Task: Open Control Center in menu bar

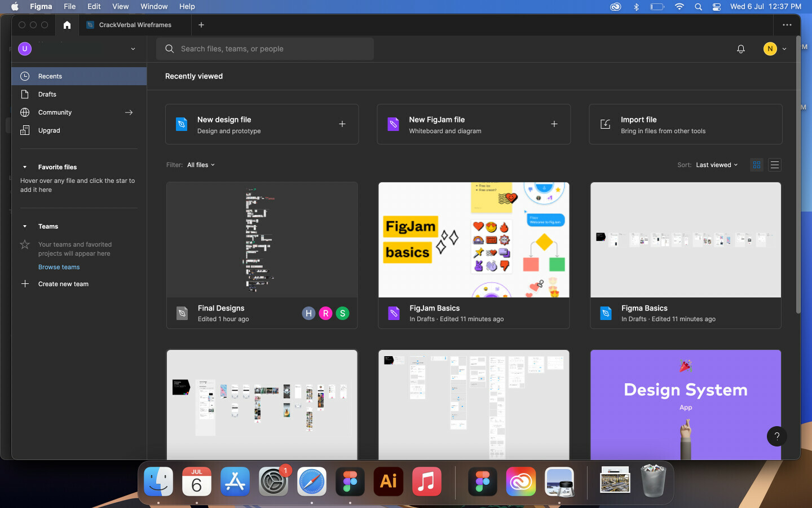Action: coord(717,7)
